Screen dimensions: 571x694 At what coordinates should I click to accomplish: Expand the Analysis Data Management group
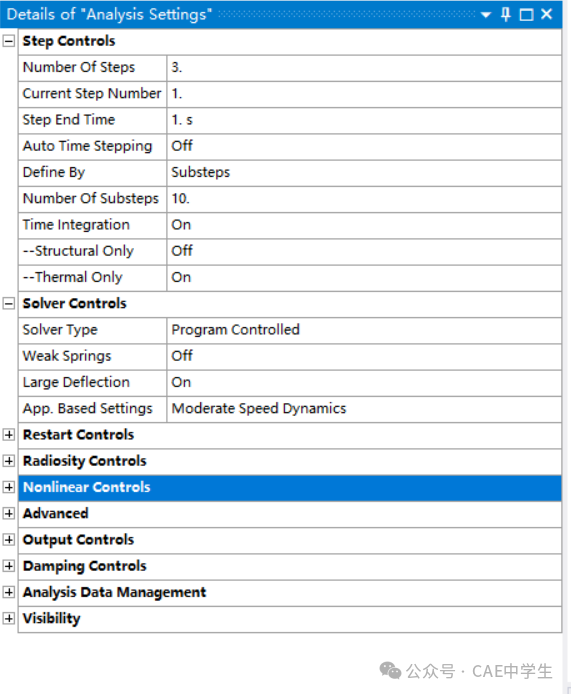[x=8, y=592]
